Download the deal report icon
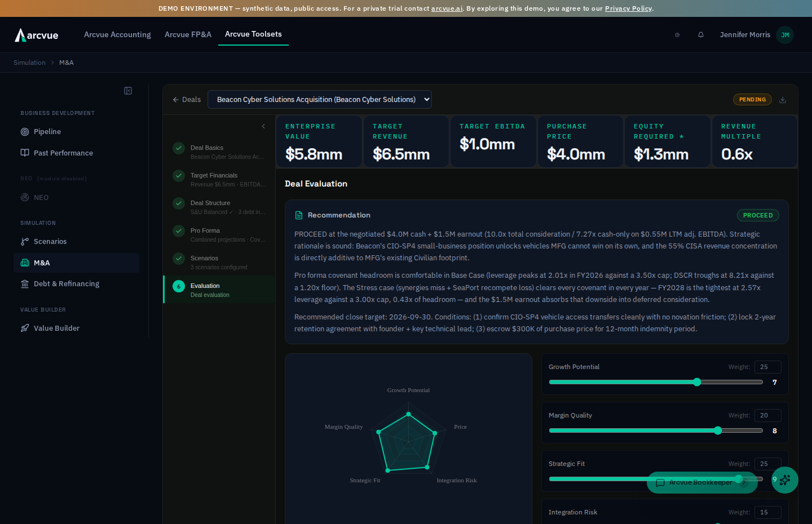The image size is (812, 524). click(x=783, y=100)
